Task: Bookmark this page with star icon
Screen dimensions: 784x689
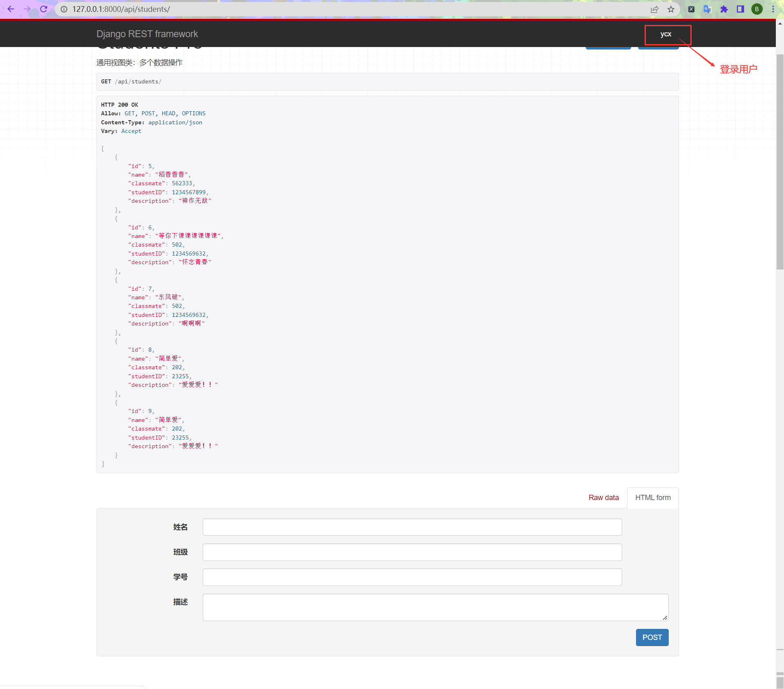Action: [671, 9]
